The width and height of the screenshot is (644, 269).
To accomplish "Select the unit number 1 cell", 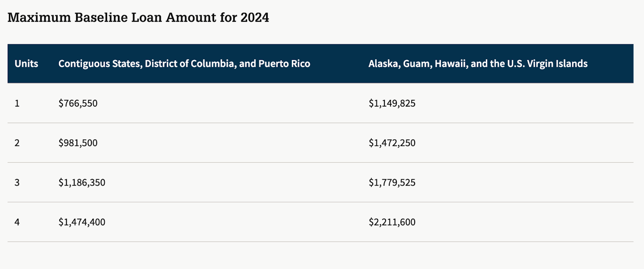I will [17, 103].
